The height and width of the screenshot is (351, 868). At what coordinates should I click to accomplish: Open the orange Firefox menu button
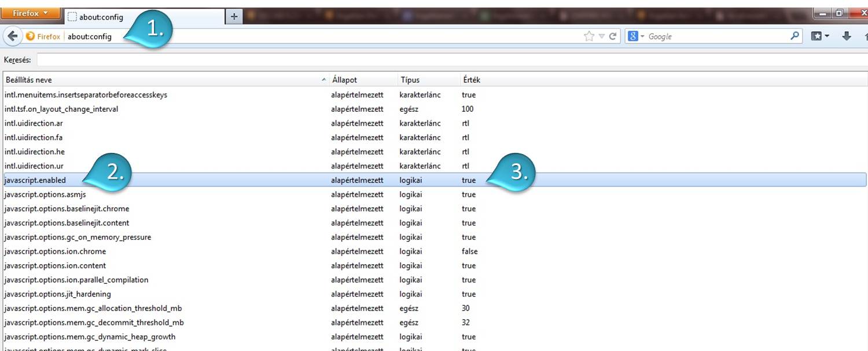[30, 13]
